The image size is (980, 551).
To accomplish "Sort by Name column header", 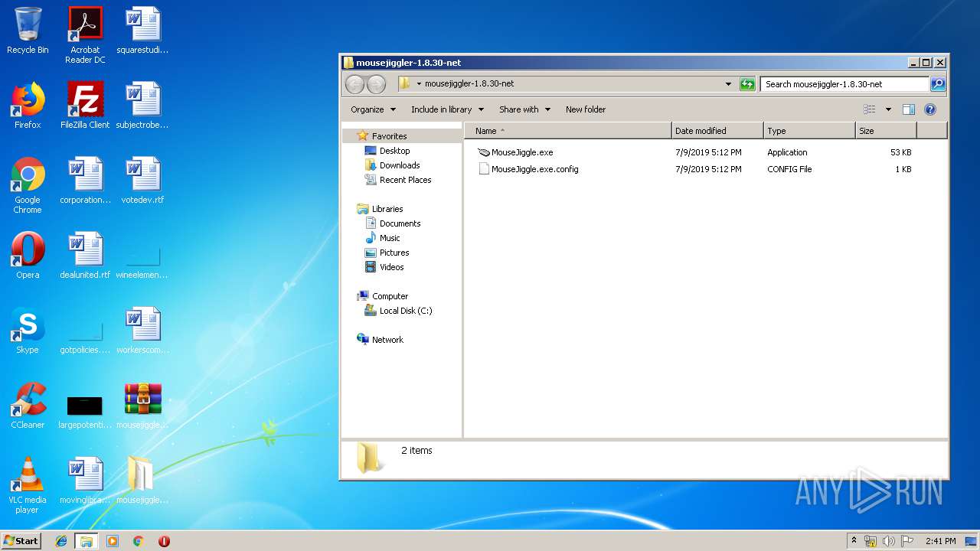I will pos(567,131).
